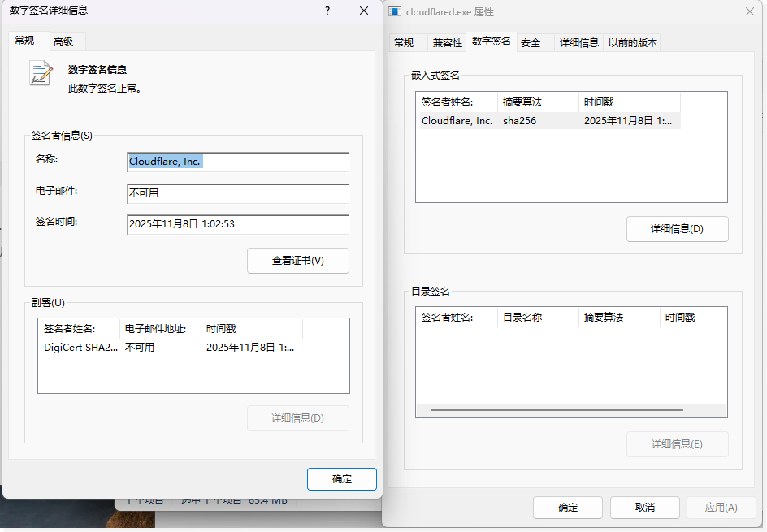767x532 pixels.
Task: Click the 2025年11月8日 timestamp in embedded signatures list
Action: coord(627,121)
